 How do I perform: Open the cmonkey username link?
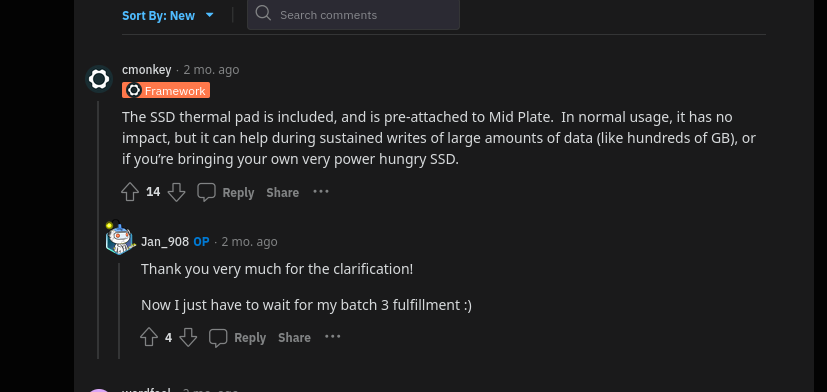[147, 70]
